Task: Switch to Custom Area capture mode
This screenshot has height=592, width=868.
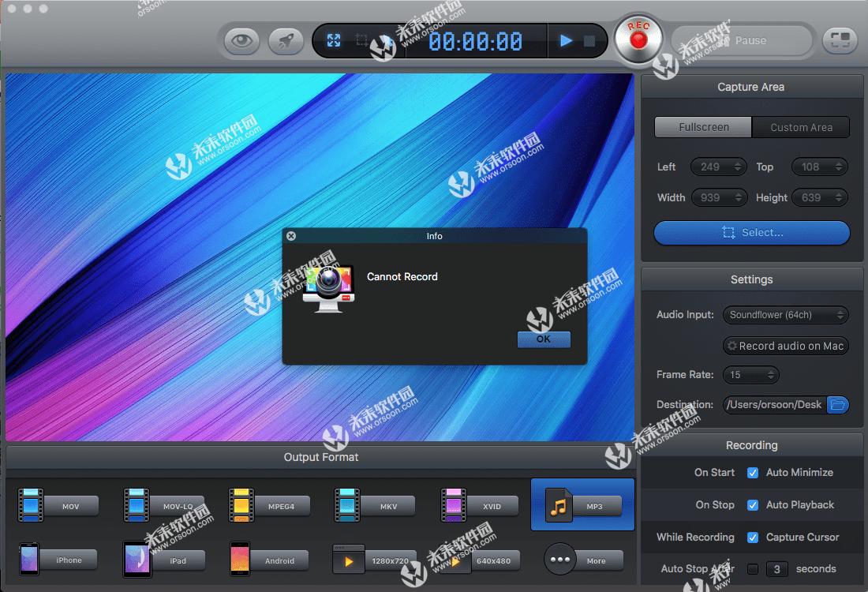Action: coord(801,126)
